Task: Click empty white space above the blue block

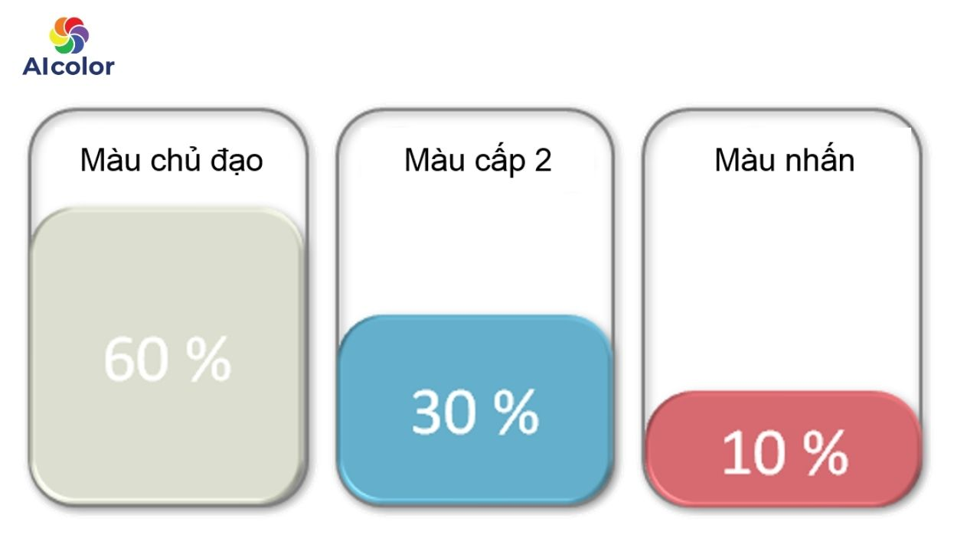Action: [475, 245]
